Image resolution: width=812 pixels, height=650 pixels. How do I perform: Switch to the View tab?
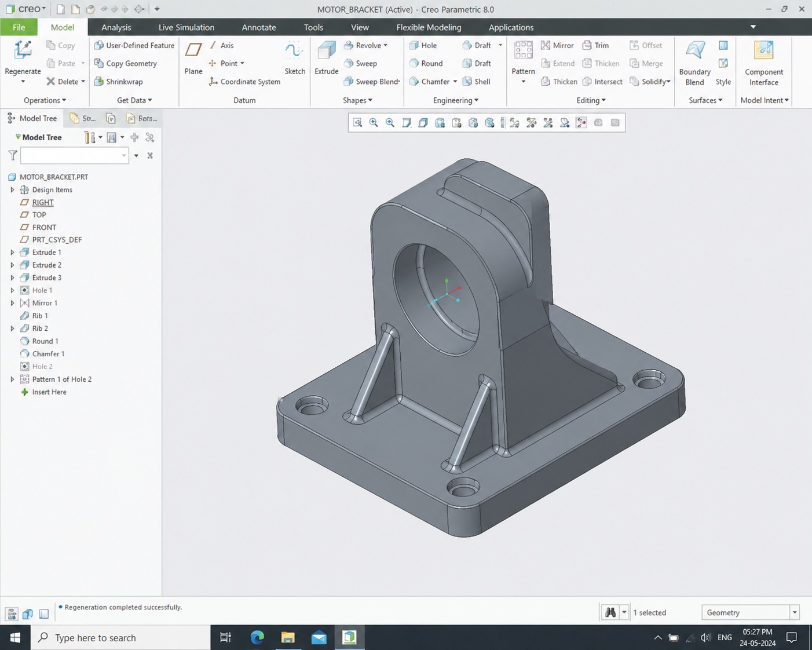click(x=360, y=27)
